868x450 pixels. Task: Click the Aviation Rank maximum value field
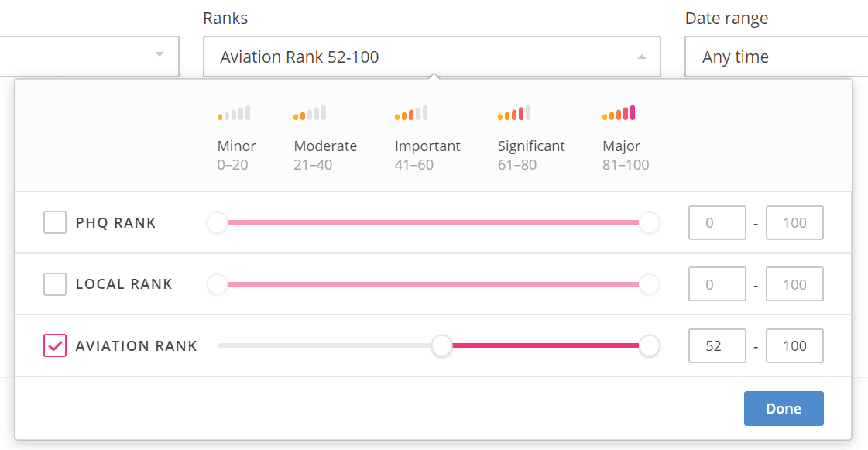(794, 346)
